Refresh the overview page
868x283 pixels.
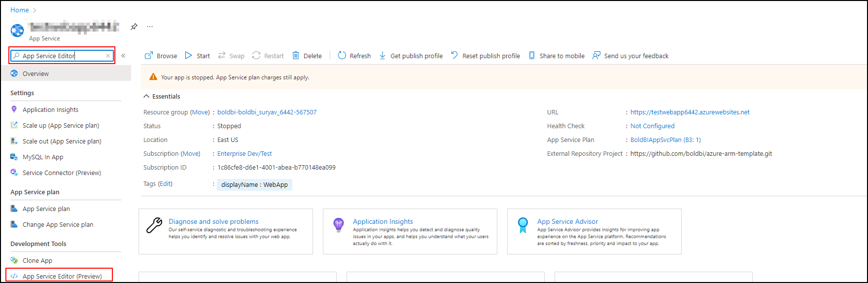coord(354,56)
